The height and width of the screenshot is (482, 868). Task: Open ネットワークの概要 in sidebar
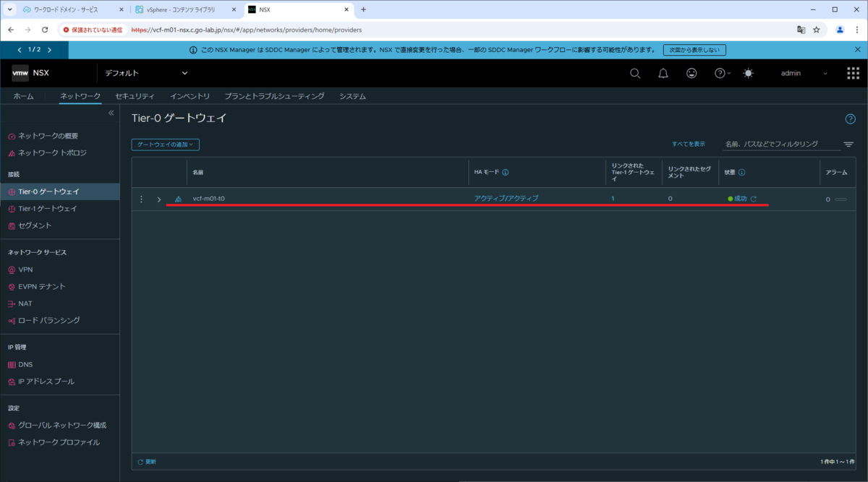click(x=48, y=136)
